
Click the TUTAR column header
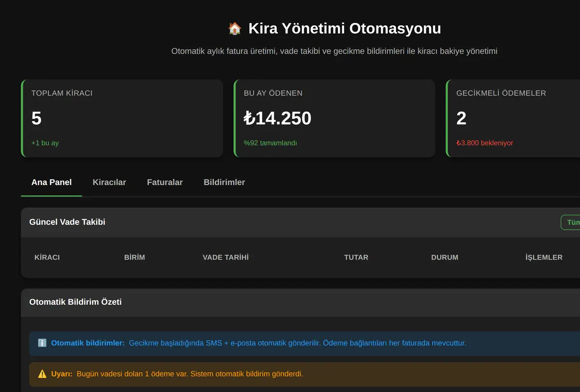pyautogui.click(x=356, y=258)
